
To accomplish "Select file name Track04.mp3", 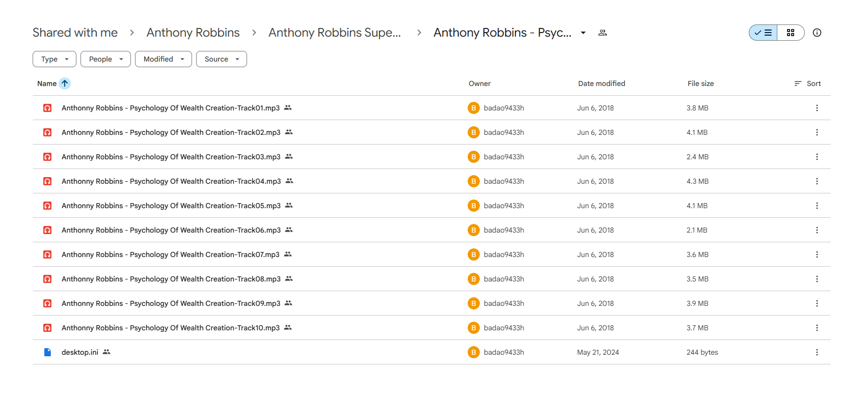I will click(171, 181).
